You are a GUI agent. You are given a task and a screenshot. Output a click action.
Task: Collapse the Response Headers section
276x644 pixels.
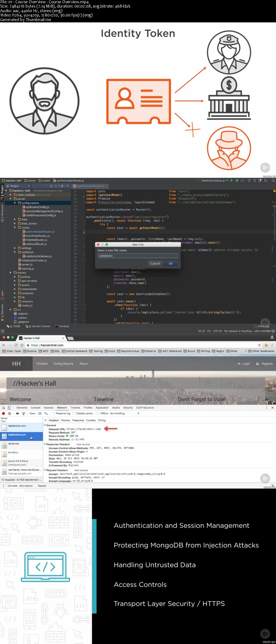click(45, 444)
